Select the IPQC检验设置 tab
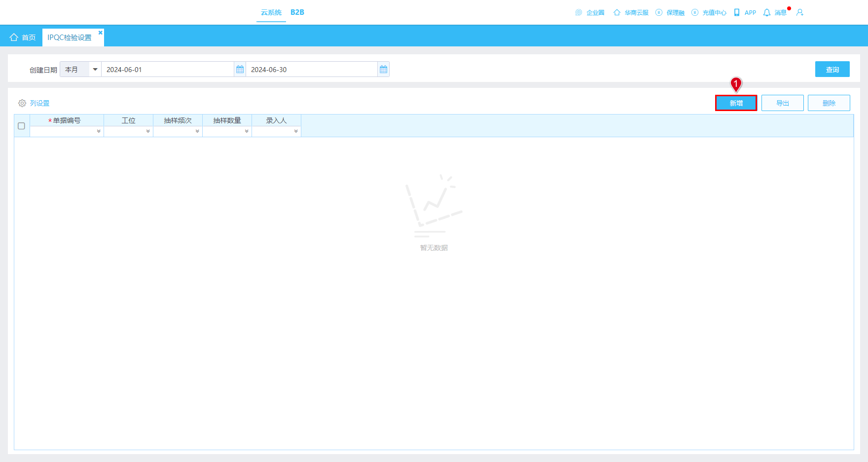The height and width of the screenshot is (462, 868). [70, 38]
